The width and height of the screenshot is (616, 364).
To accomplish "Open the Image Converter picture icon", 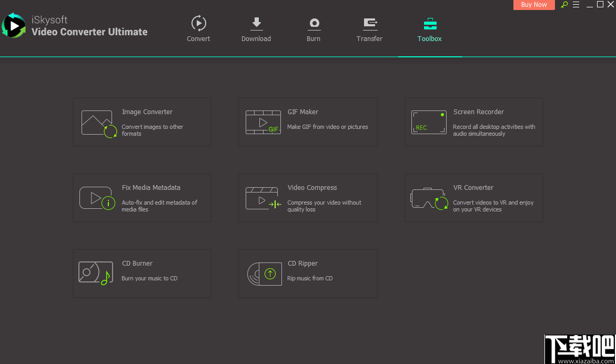I will point(99,124).
